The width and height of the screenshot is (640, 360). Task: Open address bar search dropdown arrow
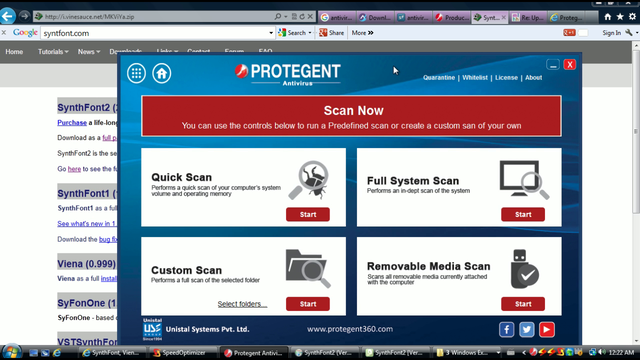pyautogui.click(x=286, y=17)
